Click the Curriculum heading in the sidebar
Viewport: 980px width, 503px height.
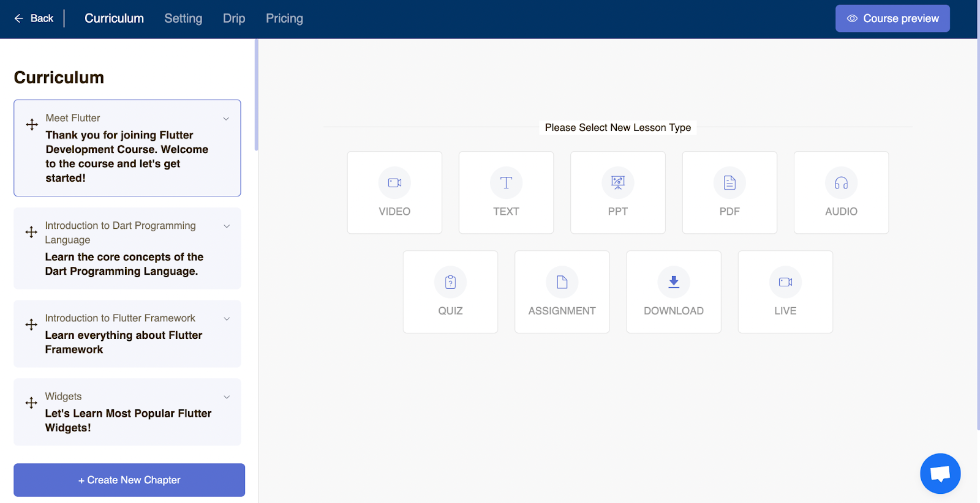59,78
